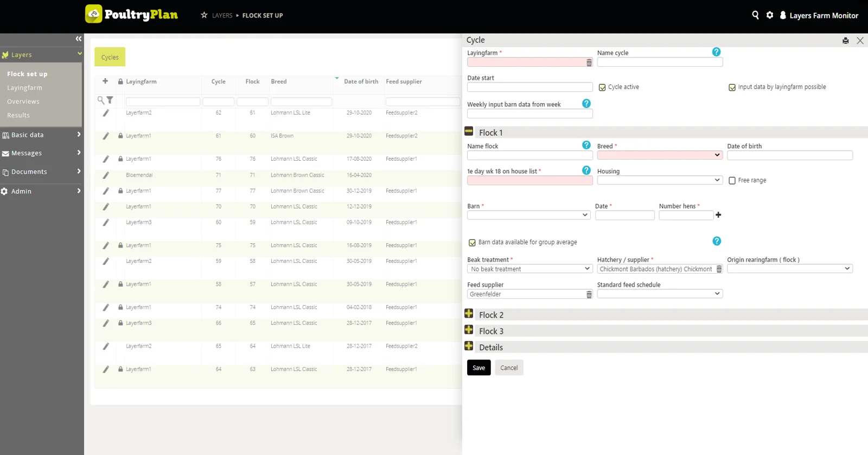Screen dimensions: 868x455
Task: Open the Beak treatment dropdown
Action: pos(529,269)
